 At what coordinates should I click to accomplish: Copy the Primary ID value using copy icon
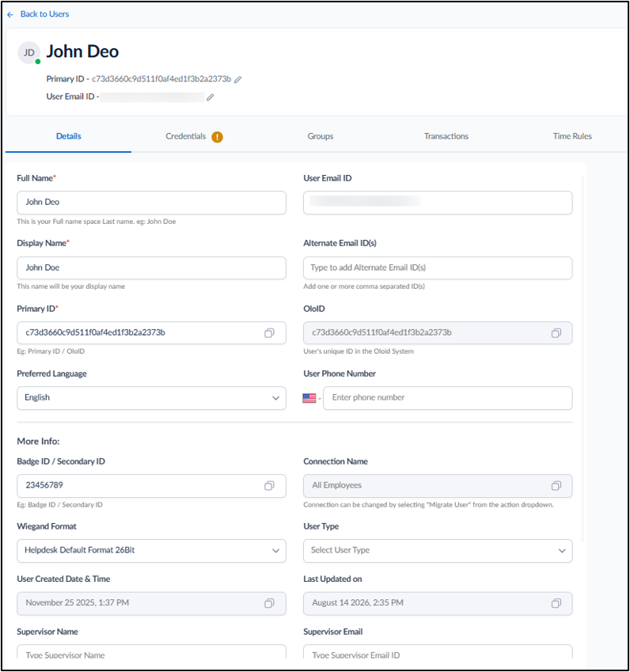click(x=269, y=333)
